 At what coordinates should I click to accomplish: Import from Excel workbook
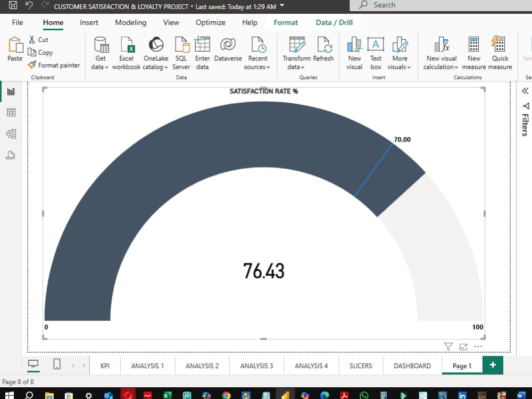tap(126, 53)
